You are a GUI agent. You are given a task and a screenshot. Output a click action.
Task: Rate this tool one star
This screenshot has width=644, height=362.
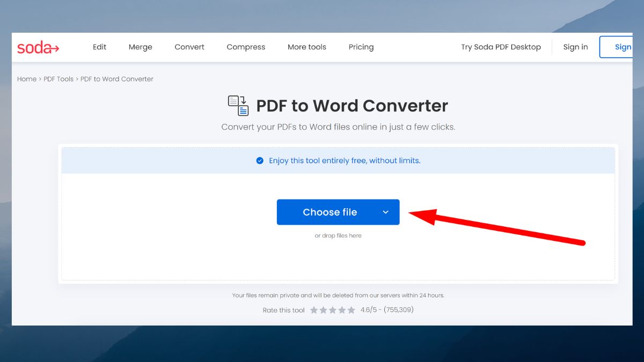point(314,310)
